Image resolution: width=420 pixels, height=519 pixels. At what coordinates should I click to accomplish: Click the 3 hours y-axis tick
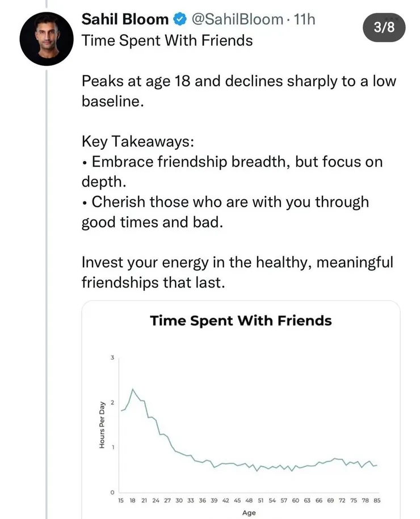click(x=112, y=358)
